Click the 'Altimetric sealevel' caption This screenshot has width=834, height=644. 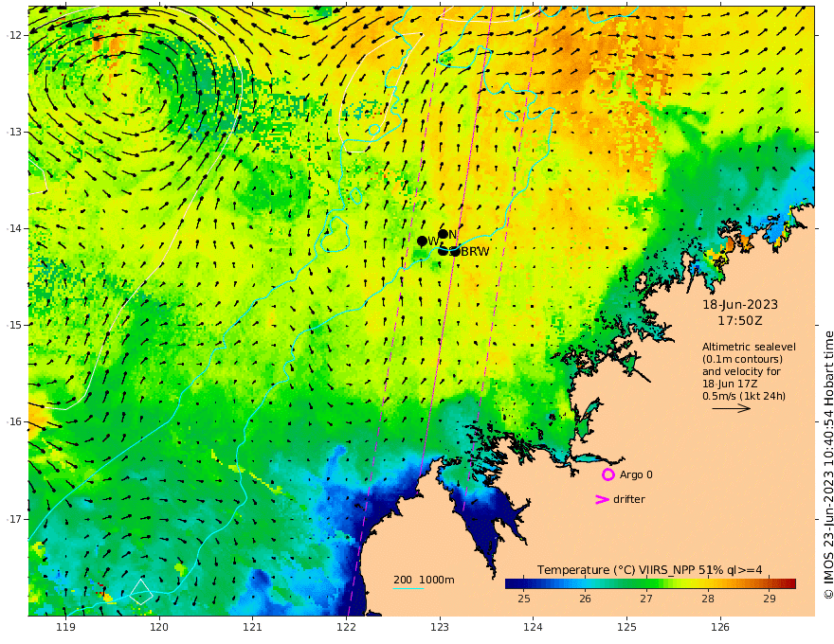(x=749, y=347)
